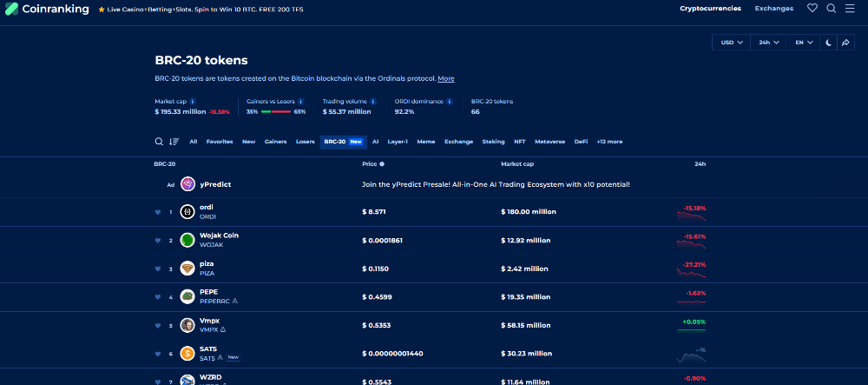Favorite SATS with its heart toggle
This screenshot has width=868, height=385.
pyautogui.click(x=158, y=354)
